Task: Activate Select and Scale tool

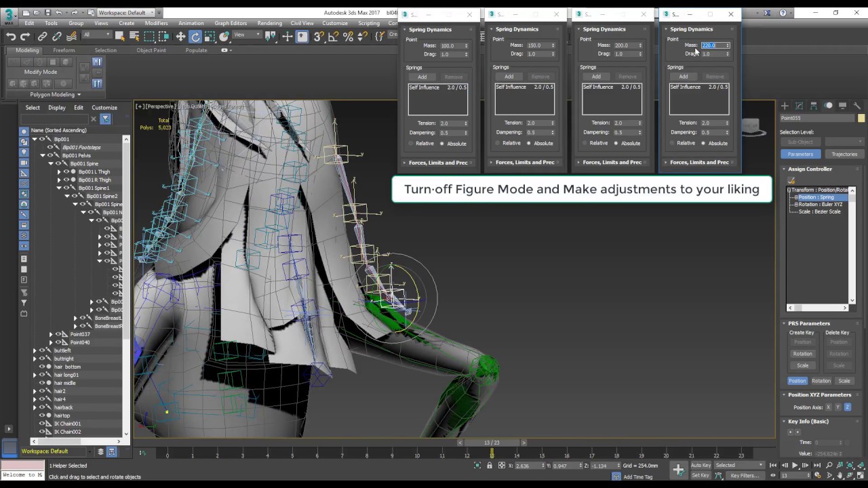Action: pos(210,37)
